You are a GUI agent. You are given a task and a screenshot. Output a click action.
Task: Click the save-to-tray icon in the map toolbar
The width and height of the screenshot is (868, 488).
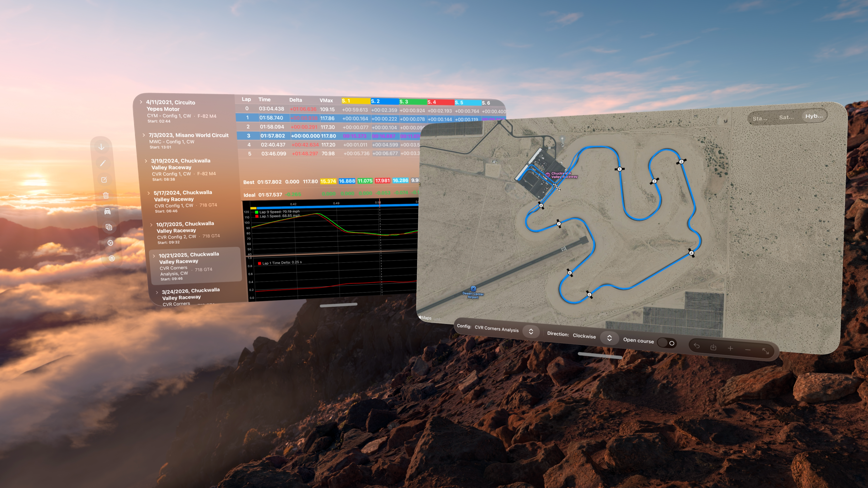713,347
